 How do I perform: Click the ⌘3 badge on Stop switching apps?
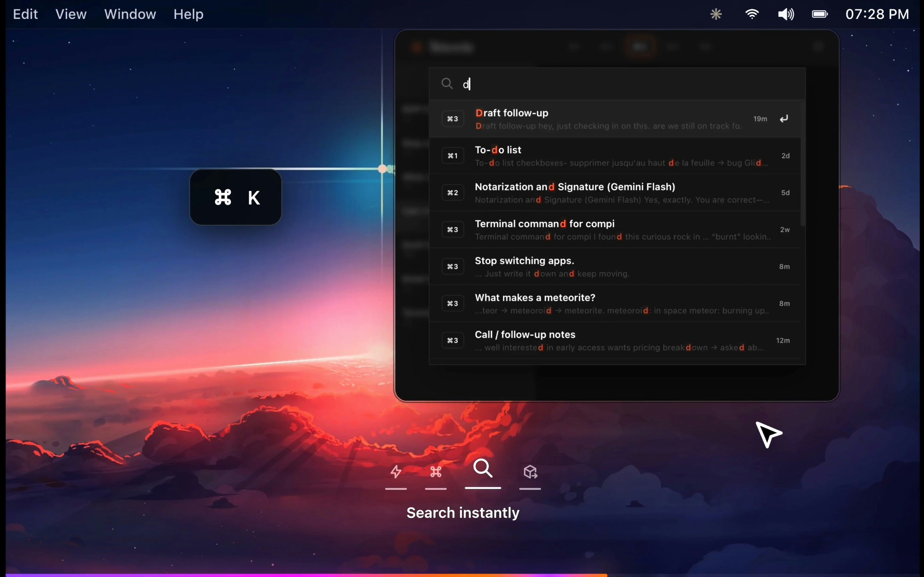coord(452,266)
